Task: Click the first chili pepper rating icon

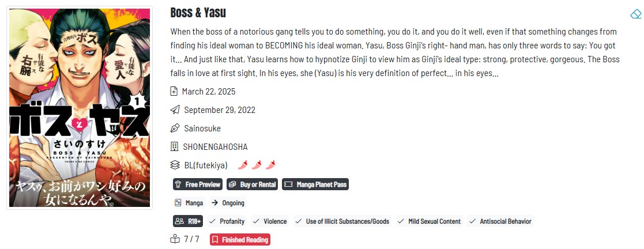Action: (x=243, y=165)
